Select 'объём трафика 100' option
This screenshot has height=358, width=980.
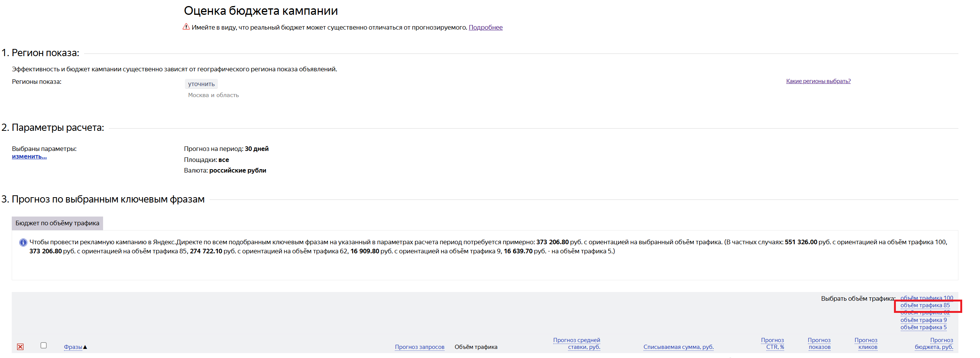coord(926,298)
